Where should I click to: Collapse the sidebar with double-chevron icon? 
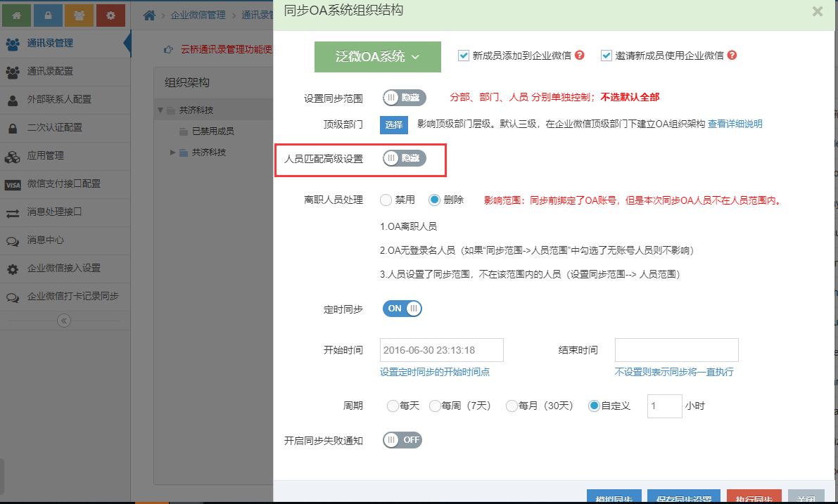pos(64,321)
